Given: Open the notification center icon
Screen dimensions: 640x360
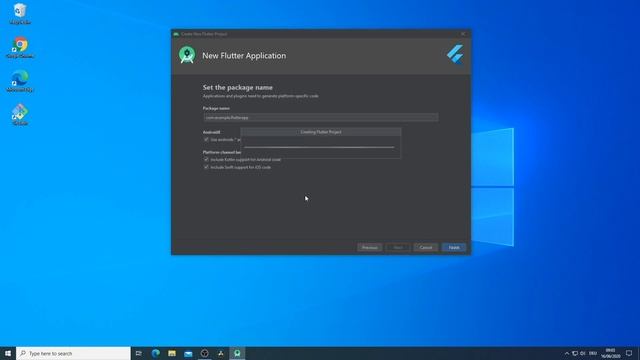Looking at the screenshot, I should point(629,353).
